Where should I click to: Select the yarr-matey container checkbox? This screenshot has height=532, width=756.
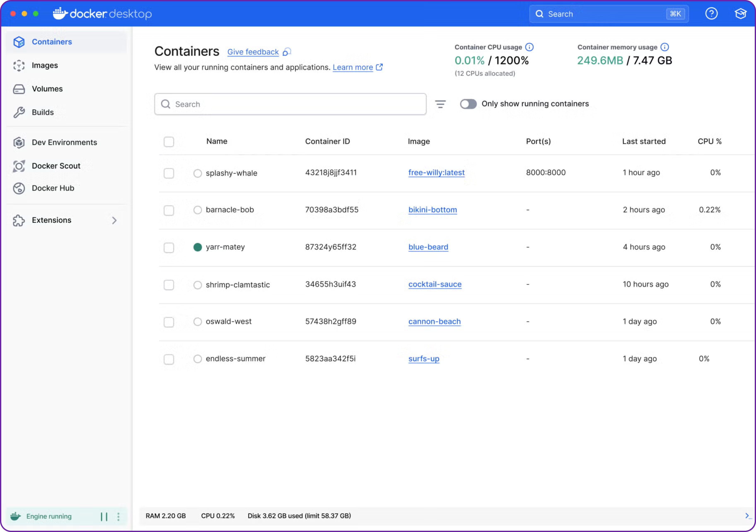[x=169, y=247]
